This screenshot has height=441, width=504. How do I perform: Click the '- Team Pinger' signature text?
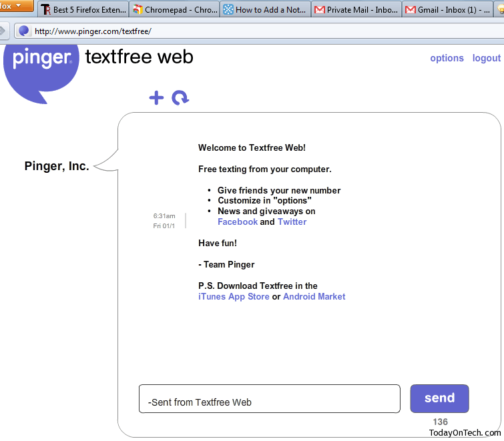click(226, 265)
